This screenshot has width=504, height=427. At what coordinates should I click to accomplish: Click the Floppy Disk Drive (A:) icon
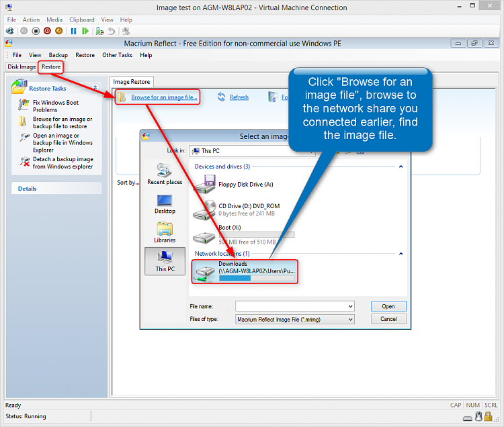tap(205, 184)
